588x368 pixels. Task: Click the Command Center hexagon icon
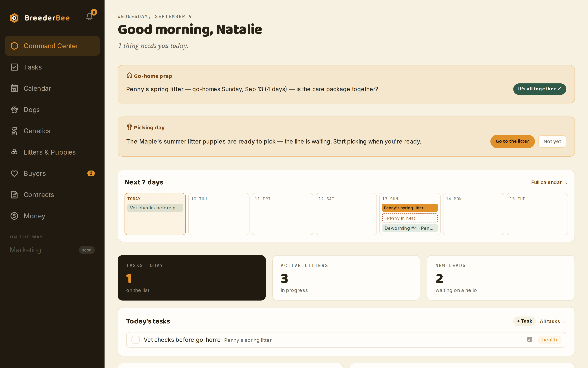[x=14, y=46]
